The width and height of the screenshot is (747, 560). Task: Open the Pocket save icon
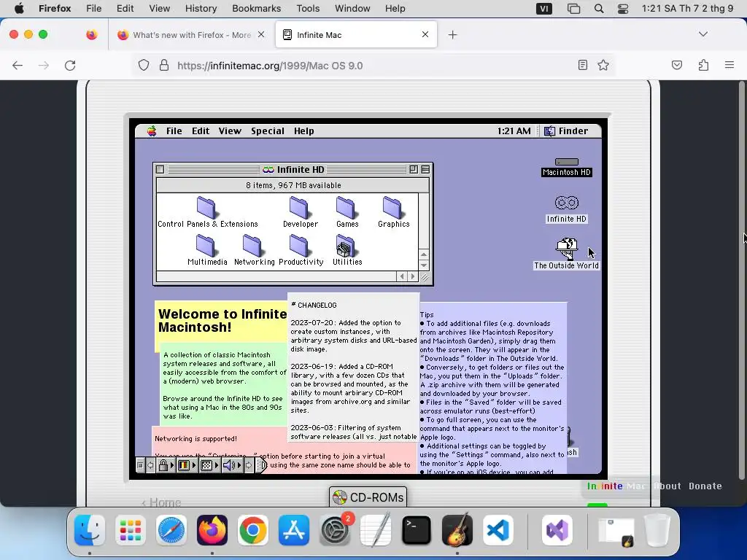pyautogui.click(x=676, y=65)
